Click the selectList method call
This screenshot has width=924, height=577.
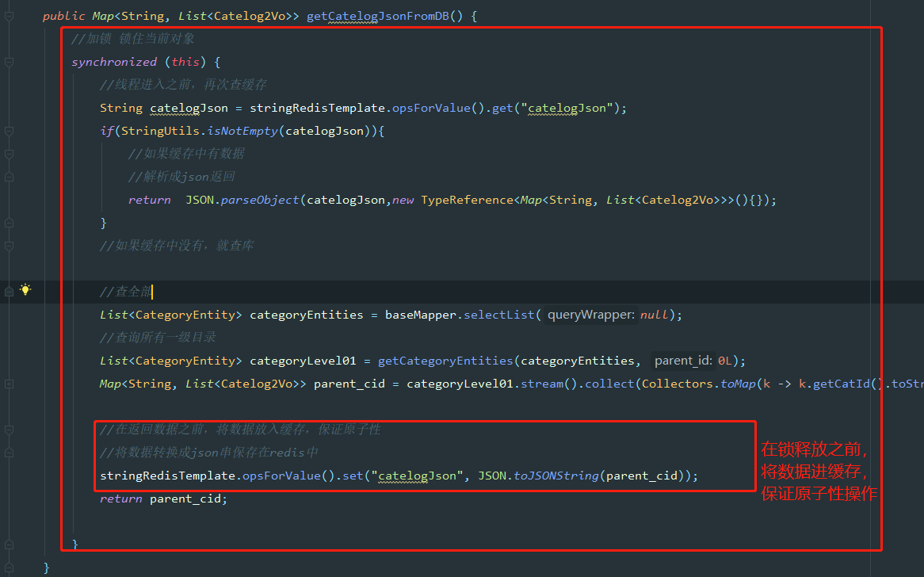pyautogui.click(x=498, y=315)
